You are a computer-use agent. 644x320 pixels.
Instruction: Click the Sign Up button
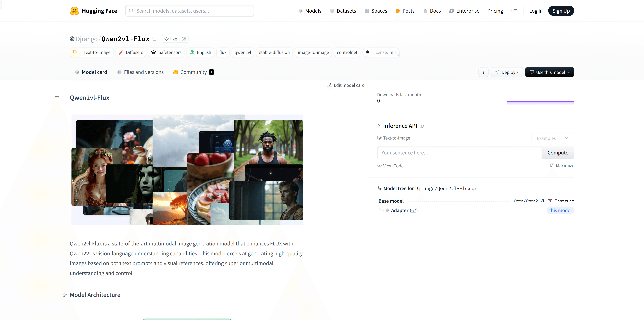pos(561,11)
